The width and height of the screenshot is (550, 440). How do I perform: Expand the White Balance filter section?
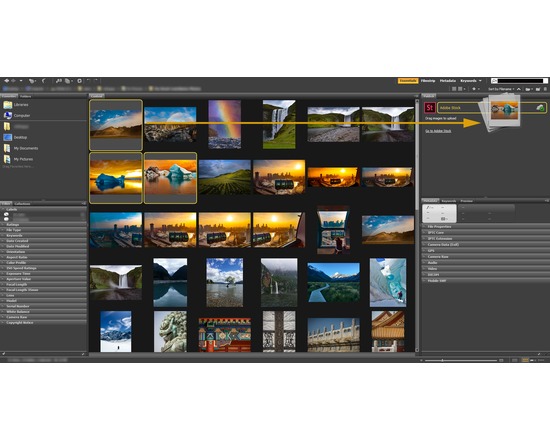point(43,312)
